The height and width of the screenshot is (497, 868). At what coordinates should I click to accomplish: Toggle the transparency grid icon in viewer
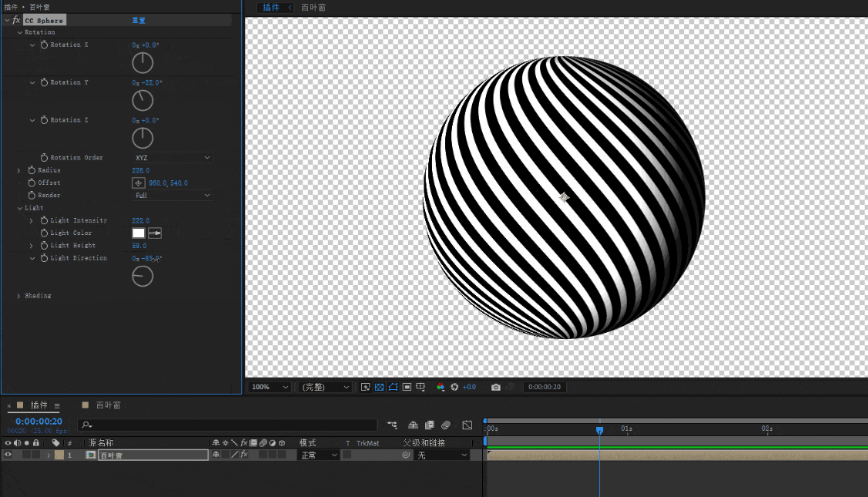click(x=379, y=387)
